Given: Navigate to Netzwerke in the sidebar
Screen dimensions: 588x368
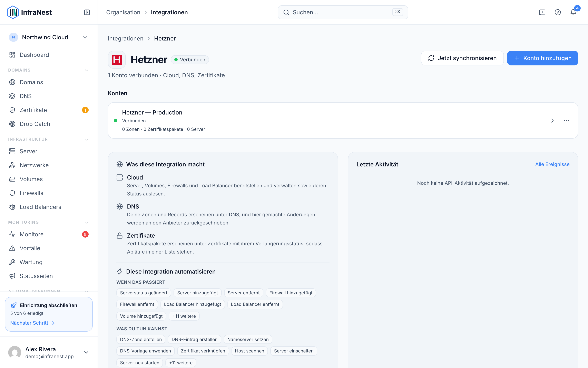Looking at the screenshot, I should (49, 165).
